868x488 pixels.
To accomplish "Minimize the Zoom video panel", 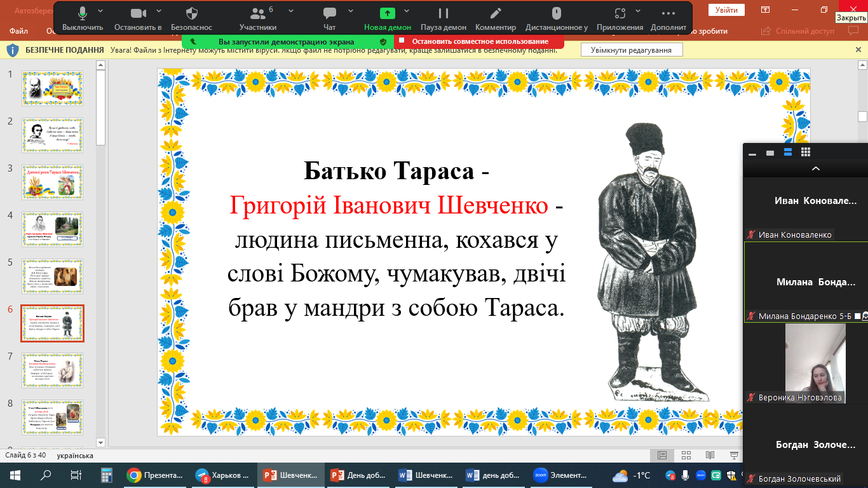I will (752, 153).
